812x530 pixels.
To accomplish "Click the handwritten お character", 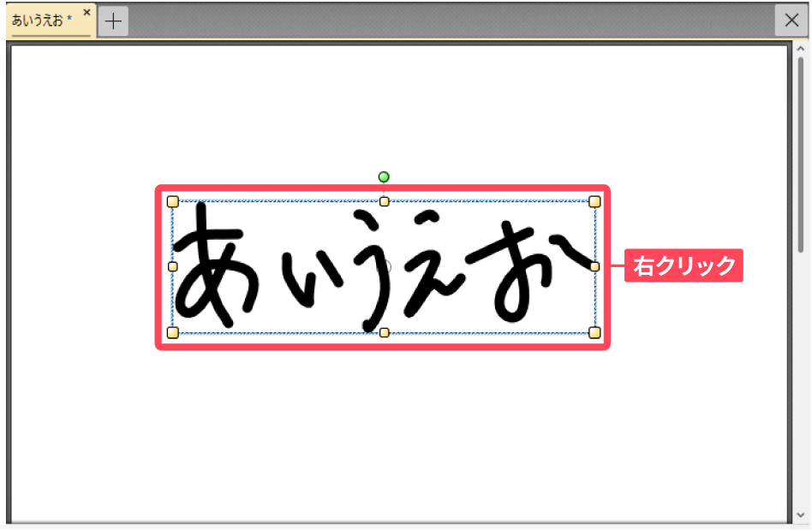I will (529, 271).
